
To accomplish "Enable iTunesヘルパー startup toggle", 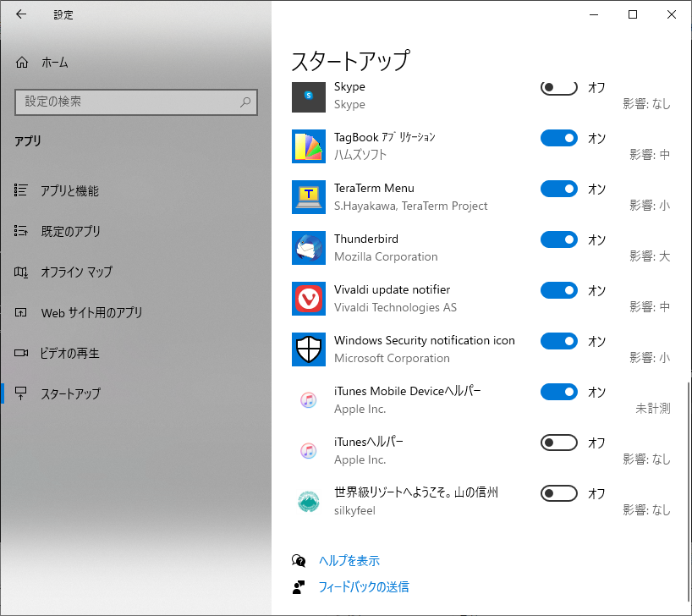I will [558, 443].
